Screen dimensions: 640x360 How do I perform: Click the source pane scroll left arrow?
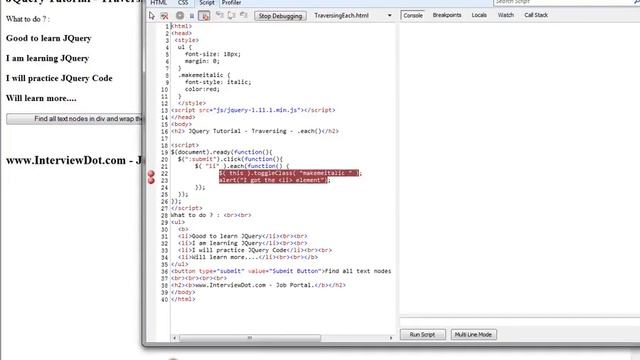coord(175,338)
